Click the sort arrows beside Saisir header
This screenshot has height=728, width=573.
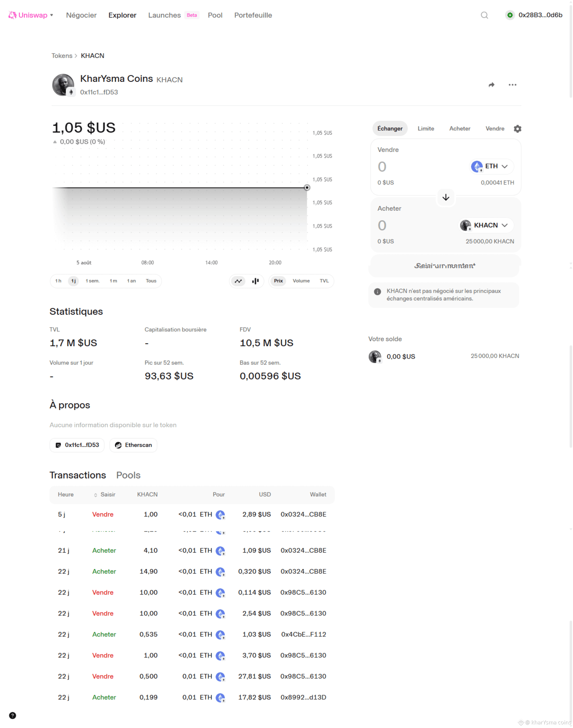click(95, 495)
